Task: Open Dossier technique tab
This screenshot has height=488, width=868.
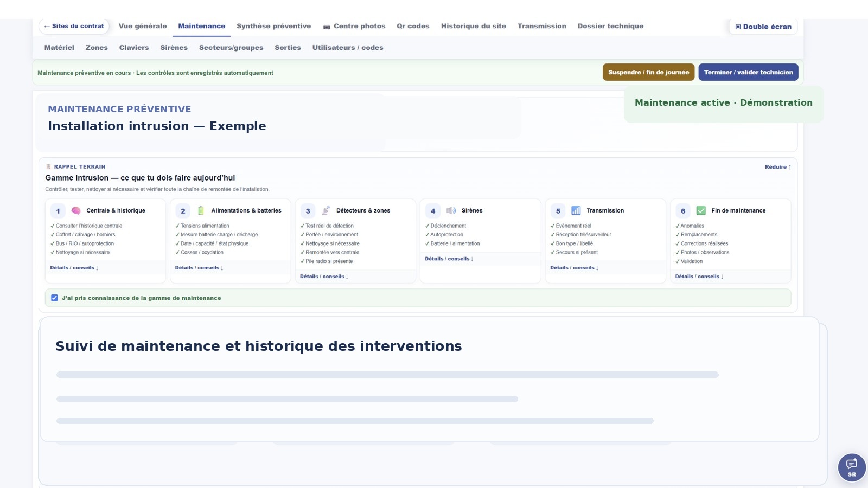Action: (x=610, y=26)
